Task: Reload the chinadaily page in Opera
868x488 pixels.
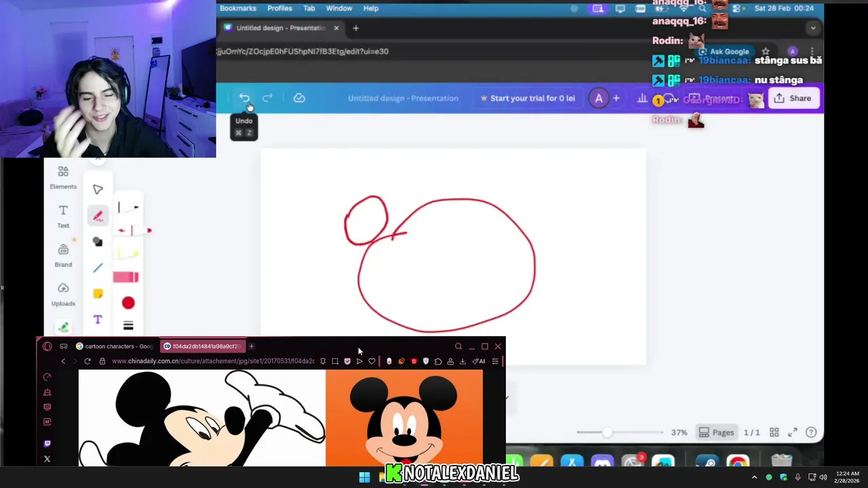Action: pos(87,361)
